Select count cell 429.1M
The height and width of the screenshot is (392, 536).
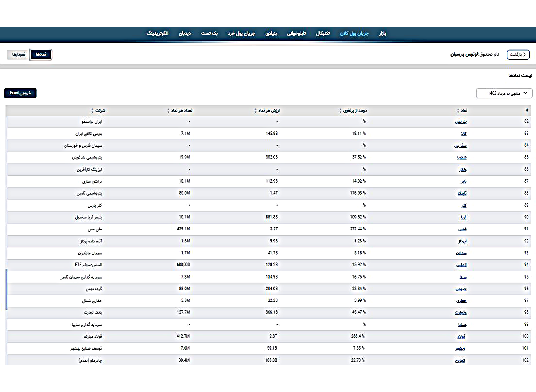[183, 229]
